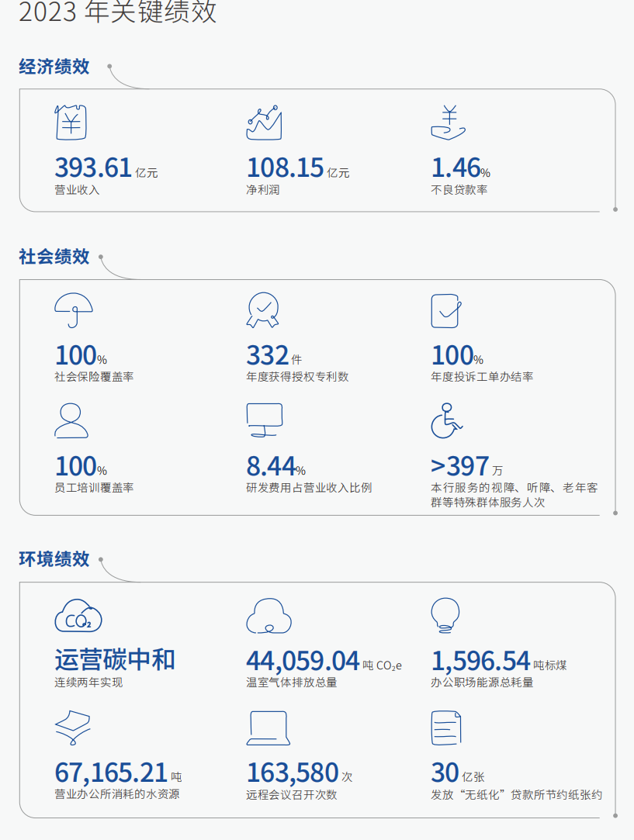
Task: Click the 社会绩效 section heading
Action: 54,257
